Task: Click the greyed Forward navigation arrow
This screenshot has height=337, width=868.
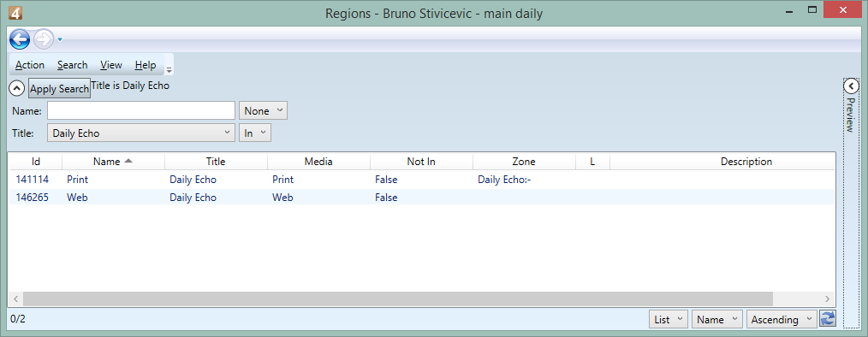Action: (x=43, y=39)
